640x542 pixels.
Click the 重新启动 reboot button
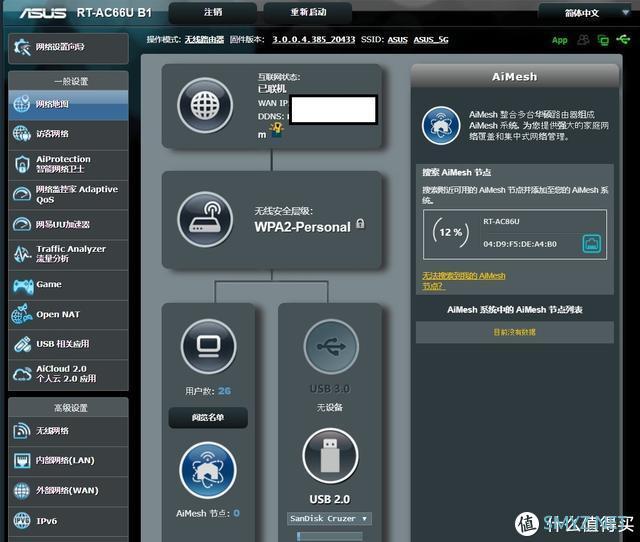coord(308,13)
